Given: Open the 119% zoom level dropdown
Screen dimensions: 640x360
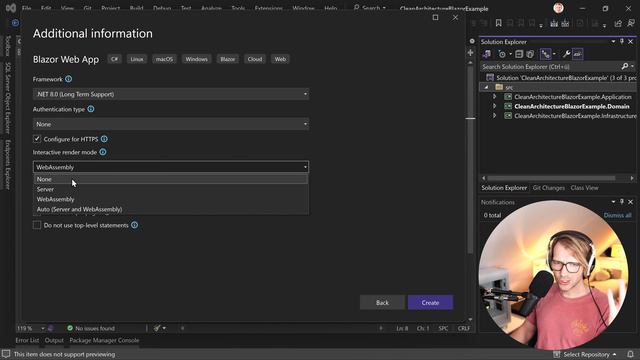Looking at the screenshot, I should 42,328.
